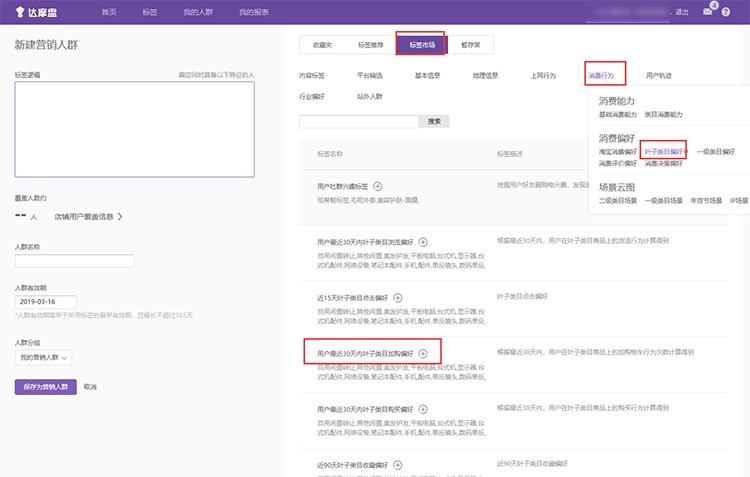Choose 年货节场景 under 场景云图

pyautogui.click(x=706, y=201)
